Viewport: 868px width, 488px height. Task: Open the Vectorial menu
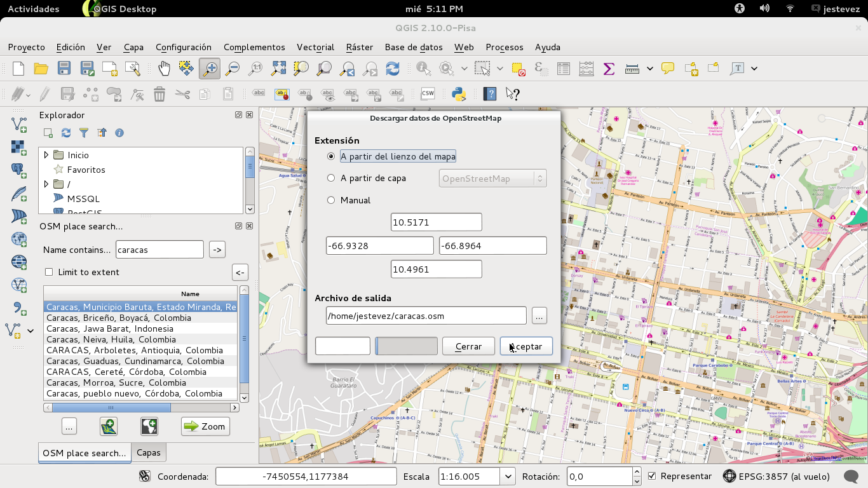(x=315, y=47)
